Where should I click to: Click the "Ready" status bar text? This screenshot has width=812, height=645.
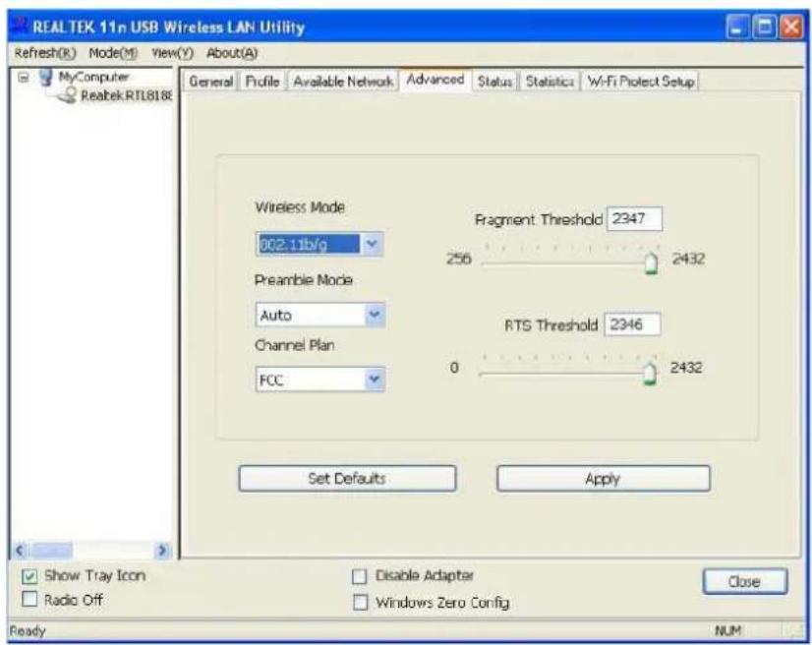pyautogui.click(x=28, y=630)
